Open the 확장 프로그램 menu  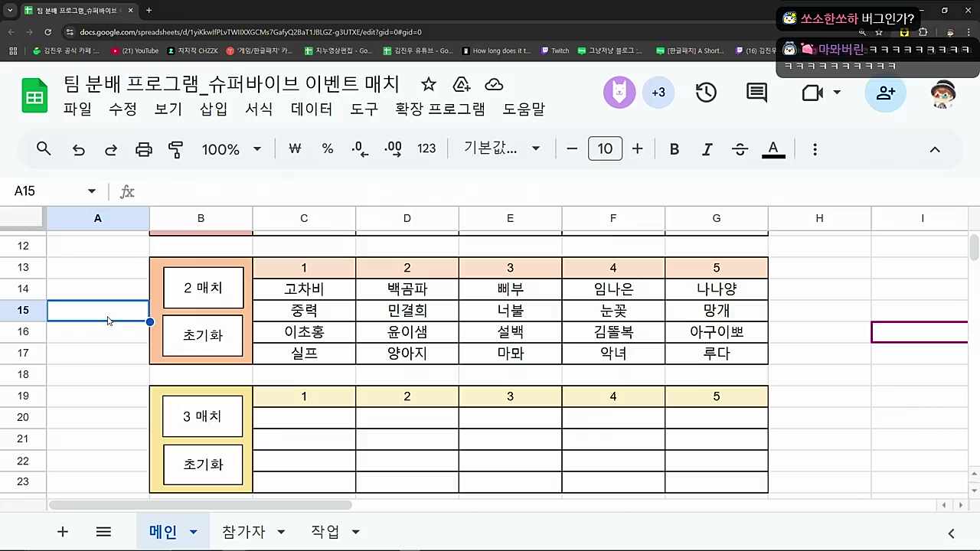(440, 109)
